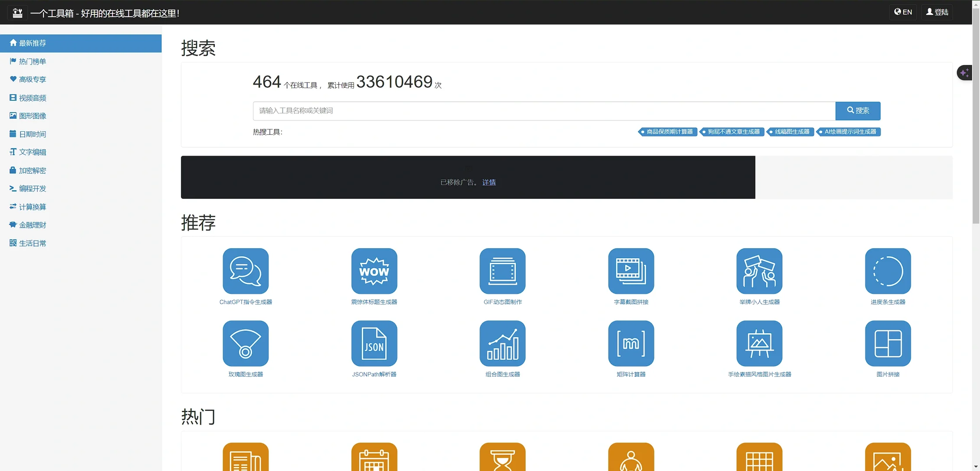Switch language with the EN button
980x471 pixels.
903,12
